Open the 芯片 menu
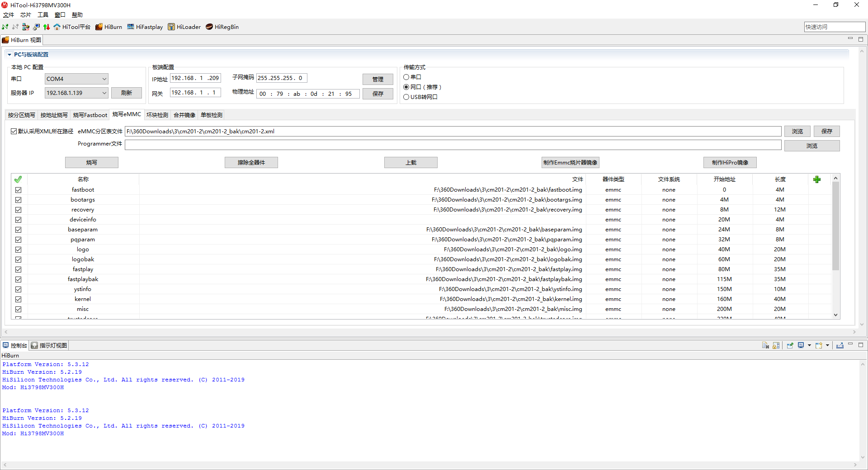The image size is (868, 470). pos(26,15)
